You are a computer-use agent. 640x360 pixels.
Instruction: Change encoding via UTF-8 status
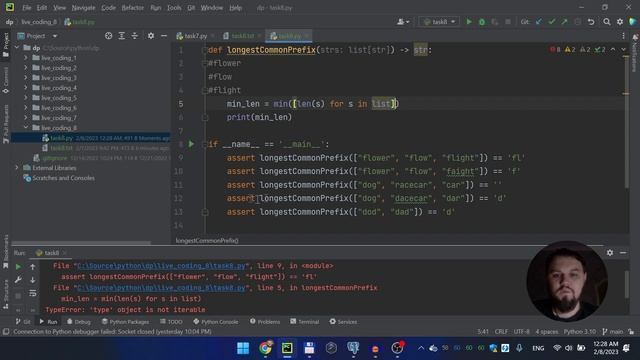tap(522, 331)
